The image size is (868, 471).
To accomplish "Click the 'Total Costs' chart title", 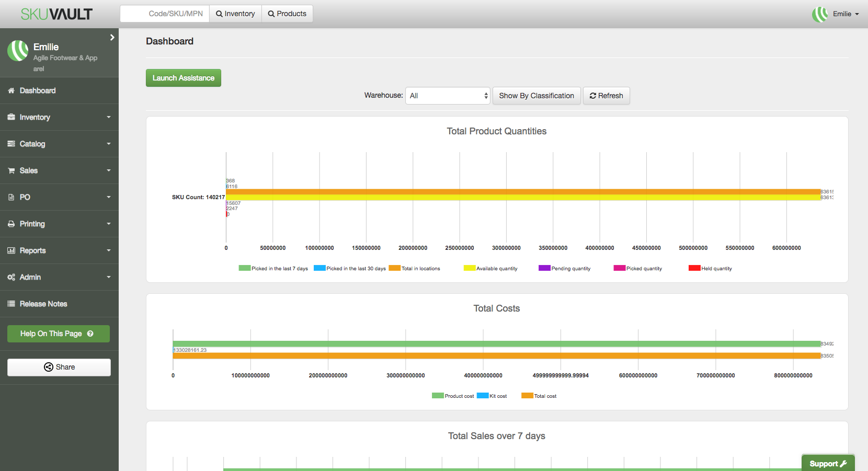I will 497,308.
